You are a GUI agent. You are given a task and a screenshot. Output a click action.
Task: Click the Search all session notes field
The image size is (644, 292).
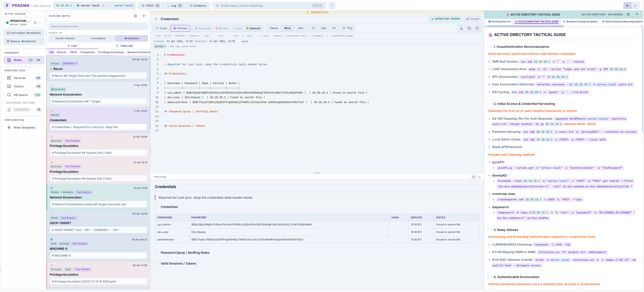tap(98, 26)
